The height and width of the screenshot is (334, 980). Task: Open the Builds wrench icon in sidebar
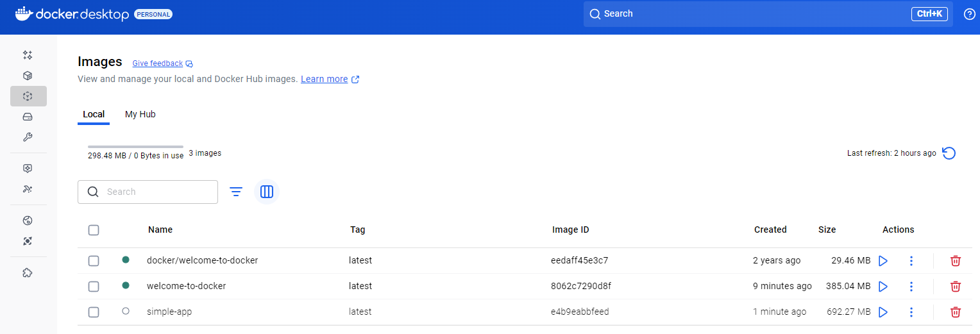[x=28, y=137]
